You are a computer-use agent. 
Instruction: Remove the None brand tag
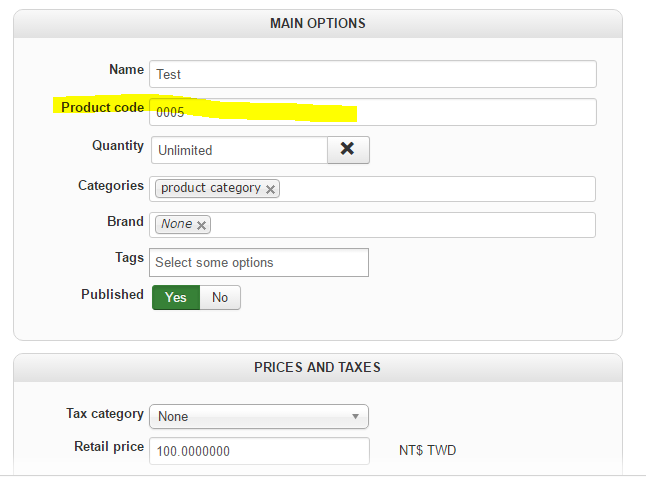tap(202, 225)
